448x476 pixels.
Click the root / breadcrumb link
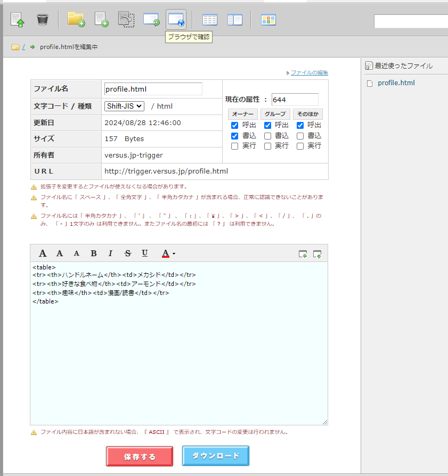click(23, 47)
